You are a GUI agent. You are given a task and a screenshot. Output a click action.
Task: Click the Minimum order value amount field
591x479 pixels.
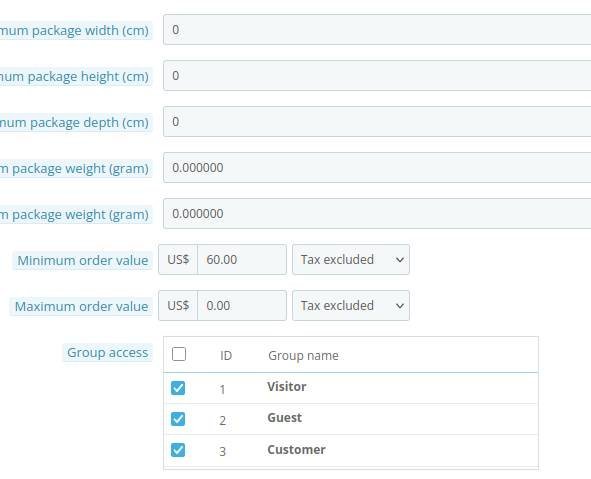pyautogui.click(x=242, y=260)
